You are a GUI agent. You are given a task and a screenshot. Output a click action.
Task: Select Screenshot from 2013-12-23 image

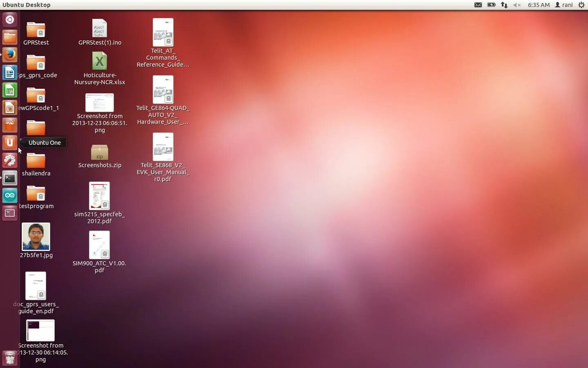click(100, 113)
